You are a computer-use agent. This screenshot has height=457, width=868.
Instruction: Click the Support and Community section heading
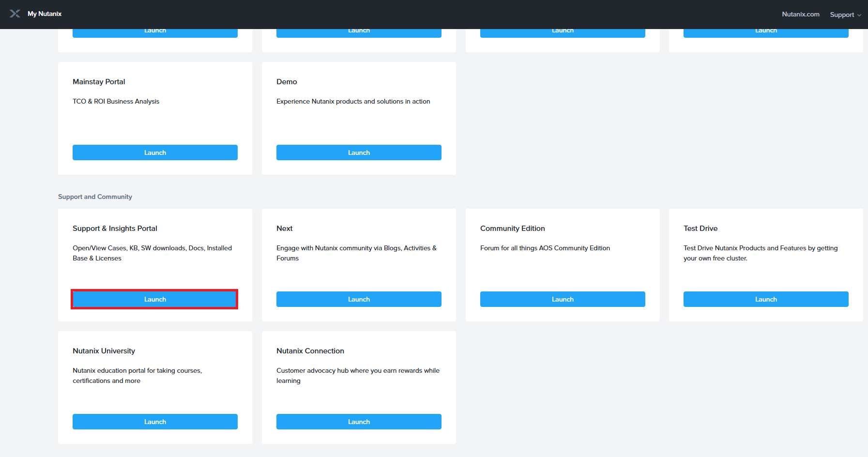tap(95, 197)
